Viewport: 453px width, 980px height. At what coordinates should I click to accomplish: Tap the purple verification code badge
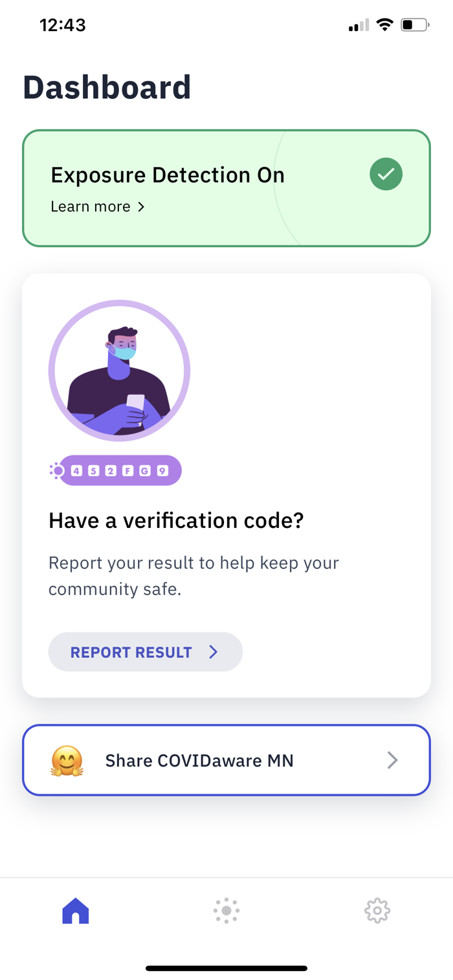(x=120, y=470)
